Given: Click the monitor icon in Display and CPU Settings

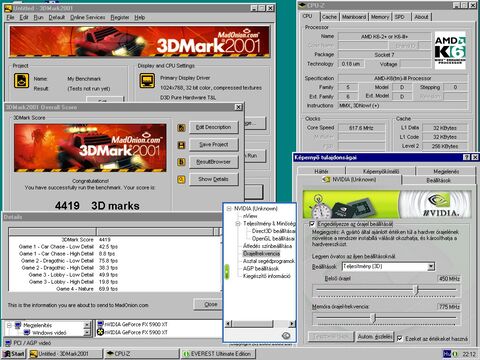Looking at the screenshot, I should pyautogui.click(x=147, y=80).
